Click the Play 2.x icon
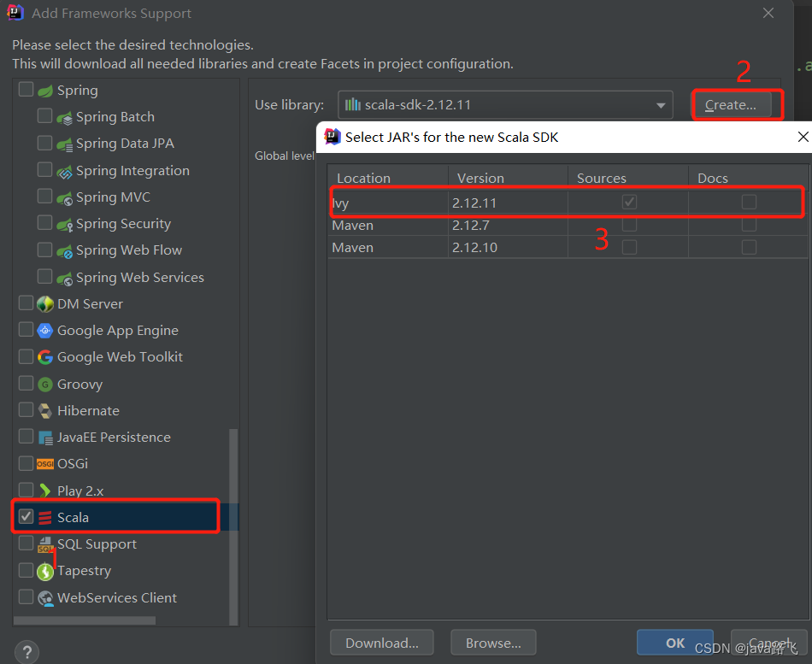Viewport: 812px width, 664px height. [45, 491]
